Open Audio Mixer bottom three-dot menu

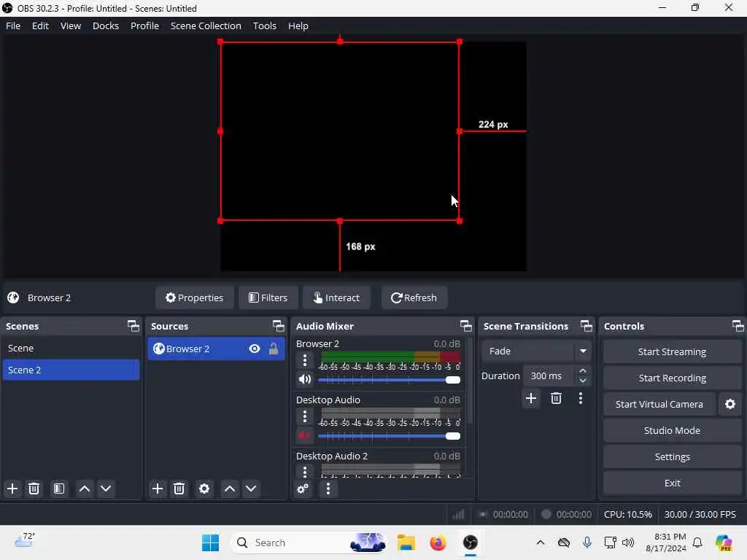point(328,489)
